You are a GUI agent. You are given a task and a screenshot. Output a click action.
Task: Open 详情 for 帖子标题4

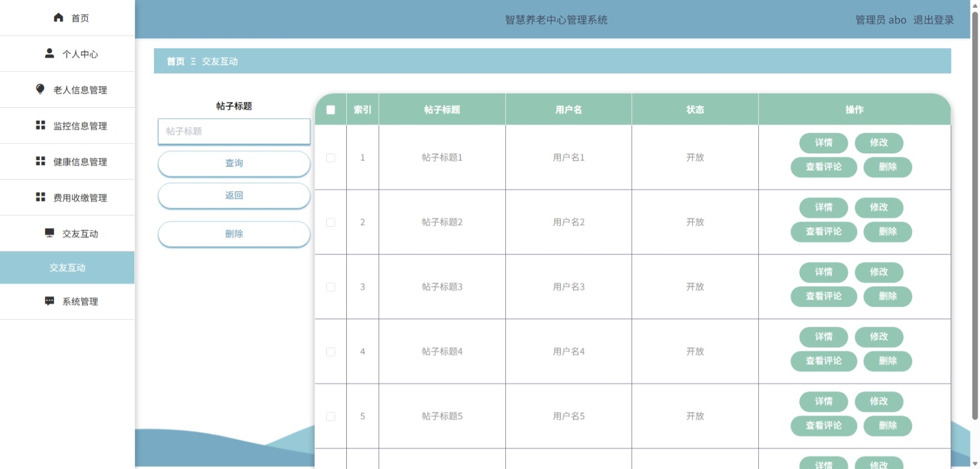tap(823, 337)
